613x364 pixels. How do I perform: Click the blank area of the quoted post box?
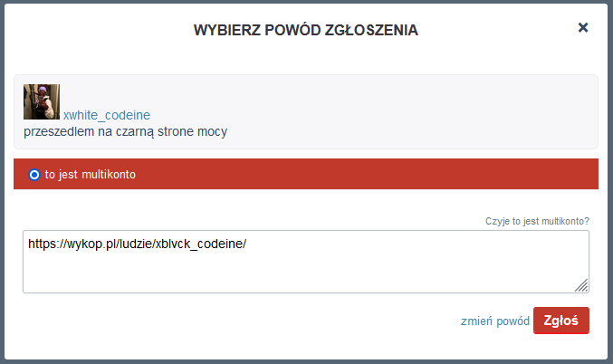tap(407, 109)
